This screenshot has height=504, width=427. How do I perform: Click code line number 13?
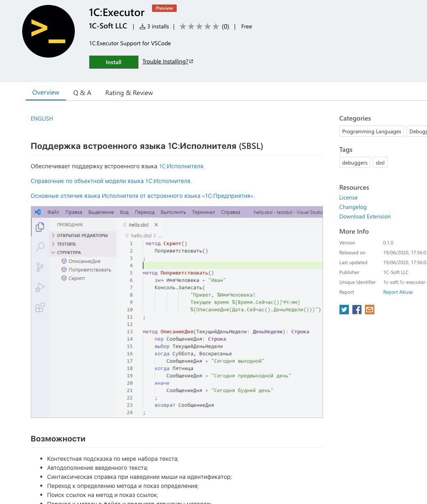pyautogui.click(x=130, y=332)
